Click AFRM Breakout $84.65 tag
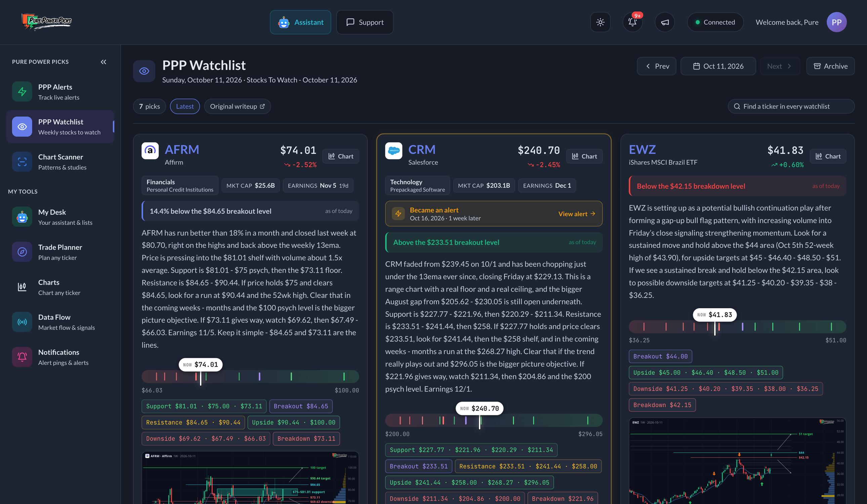Screen dimensions: 867x504 point(301,406)
